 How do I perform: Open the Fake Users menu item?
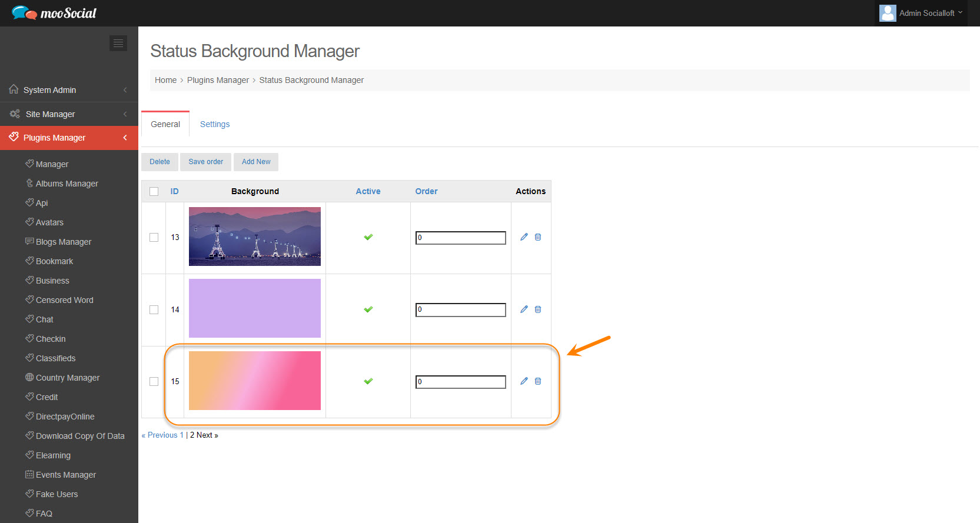pos(57,494)
